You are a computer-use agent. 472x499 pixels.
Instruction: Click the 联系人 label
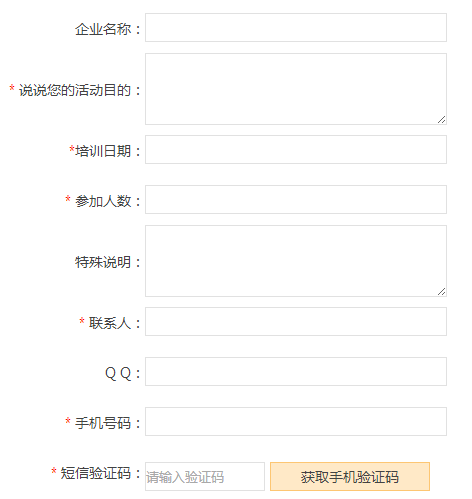tap(110, 323)
